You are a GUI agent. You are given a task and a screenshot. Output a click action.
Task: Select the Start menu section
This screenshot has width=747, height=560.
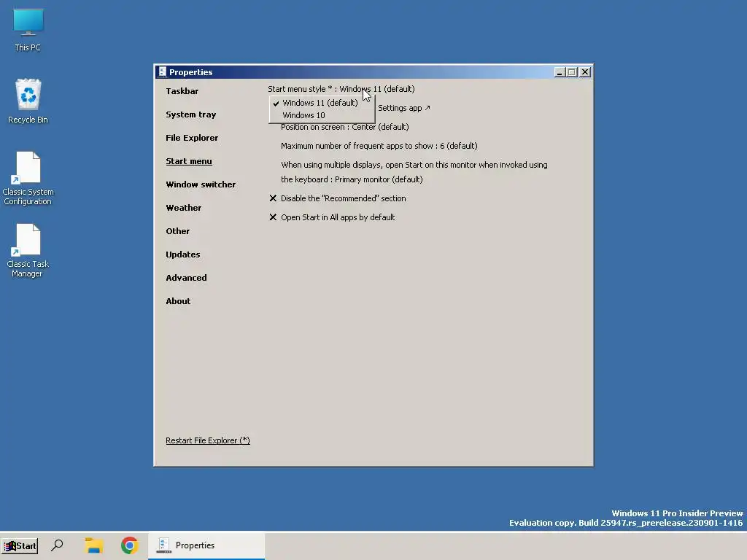click(x=189, y=161)
